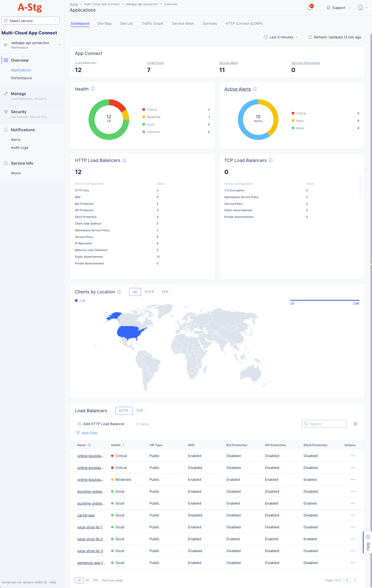This screenshot has height=588, width=372.
Task: Switch Clients by Location to HTTP
Action: pos(149,292)
